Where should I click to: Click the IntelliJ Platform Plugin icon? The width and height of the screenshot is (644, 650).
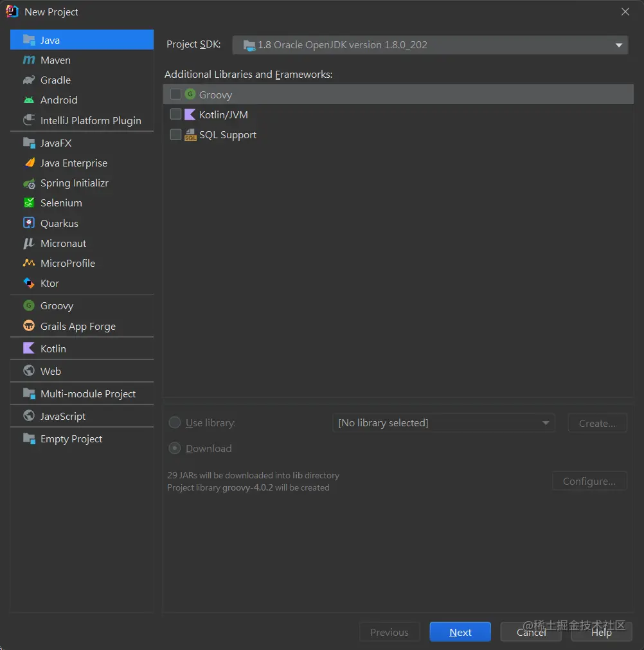(29, 120)
